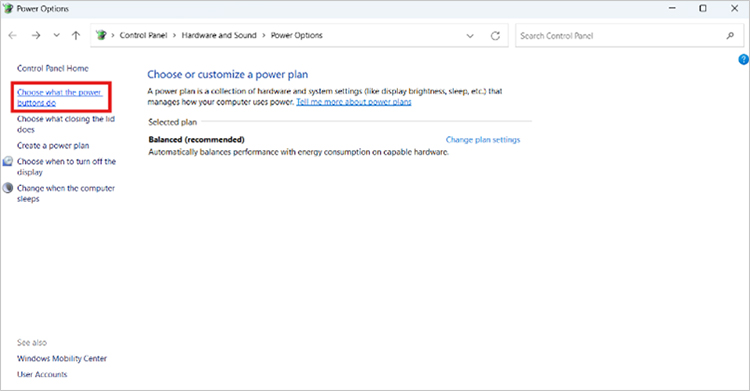Click the Selected plan label

point(173,122)
